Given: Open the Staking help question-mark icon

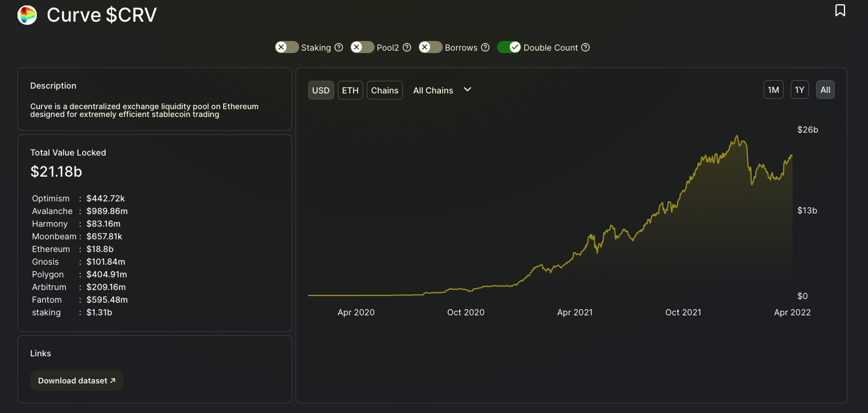Looking at the screenshot, I should (339, 47).
